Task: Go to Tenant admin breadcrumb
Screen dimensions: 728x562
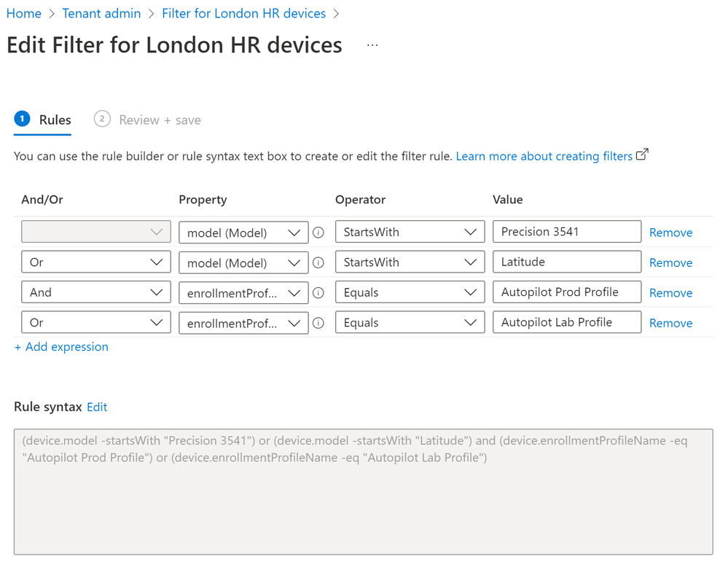Action: point(101,13)
